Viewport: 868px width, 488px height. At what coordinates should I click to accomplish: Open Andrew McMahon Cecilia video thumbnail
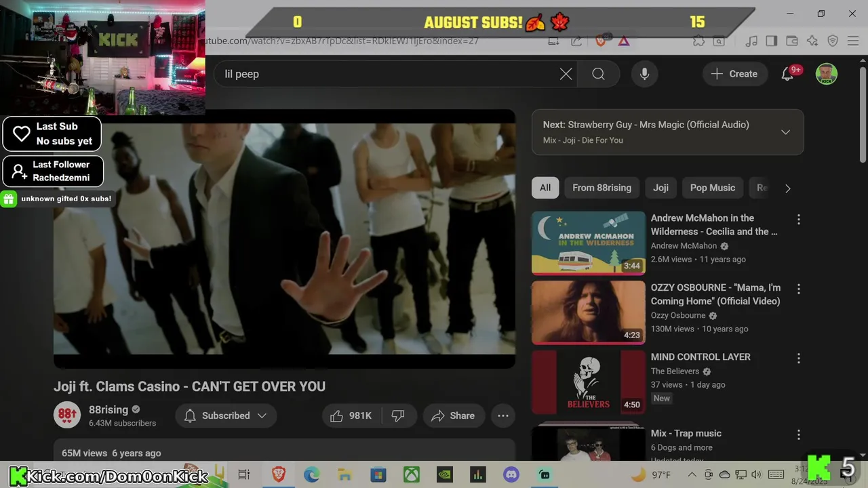point(589,243)
